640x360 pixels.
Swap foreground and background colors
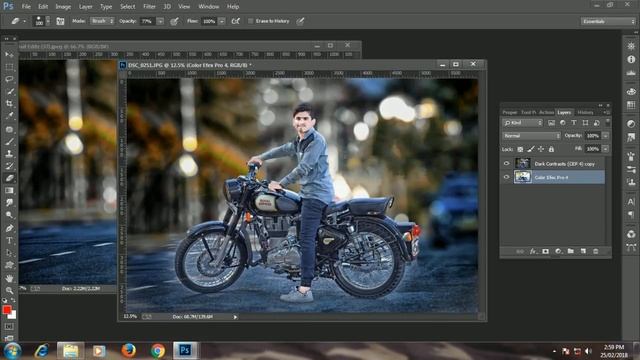click(13, 300)
